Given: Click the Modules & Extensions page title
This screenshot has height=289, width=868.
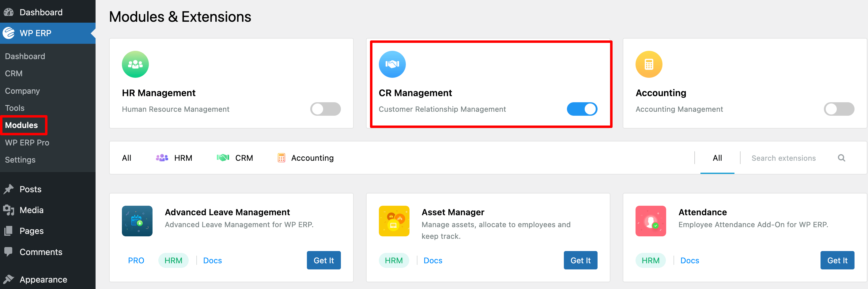Looking at the screenshot, I should 180,17.
